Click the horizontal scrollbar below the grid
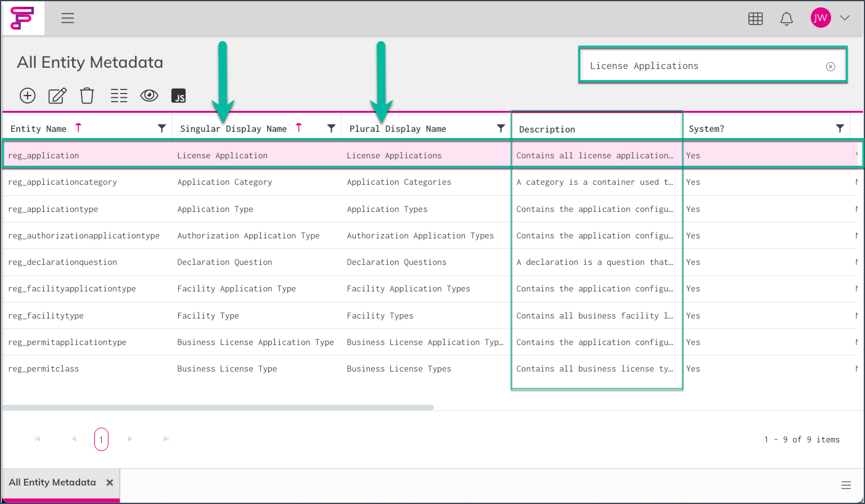This screenshot has width=865, height=504. point(219,407)
